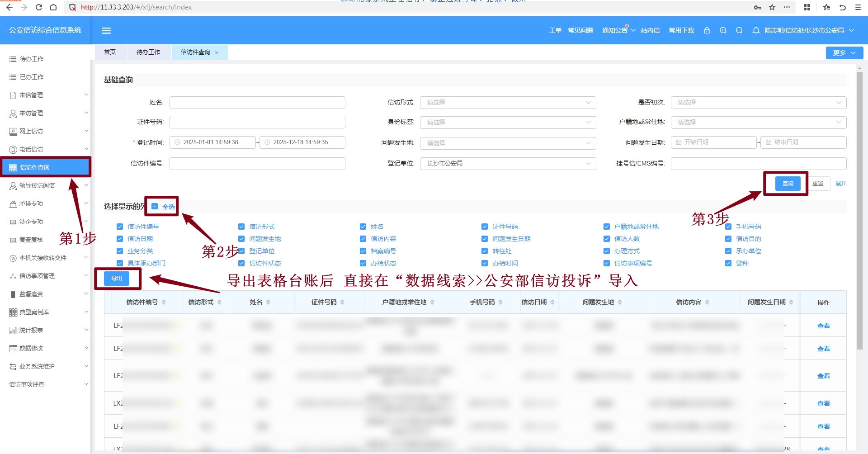Open the 登记单位 dropdown showing 长沙市公安局
This screenshot has width=868, height=454.
tap(507, 164)
